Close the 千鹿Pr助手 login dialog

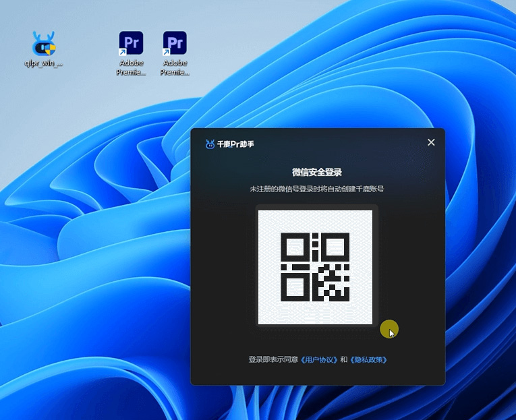point(431,142)
